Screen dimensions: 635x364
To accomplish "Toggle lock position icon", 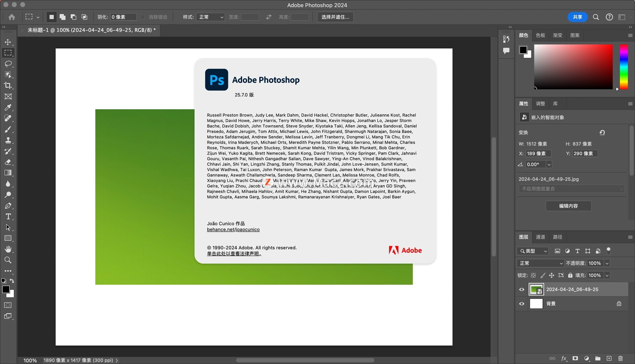I will tap(551, 275).
